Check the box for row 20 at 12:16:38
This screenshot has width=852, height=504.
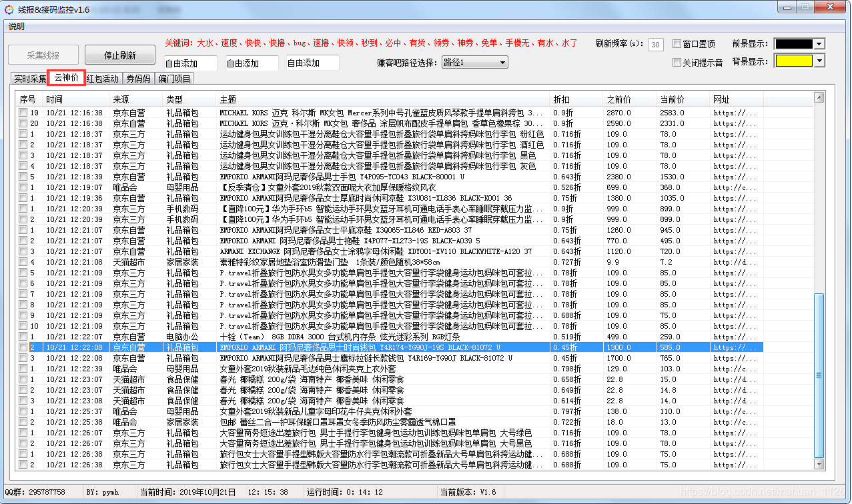[x=23, y=123]
